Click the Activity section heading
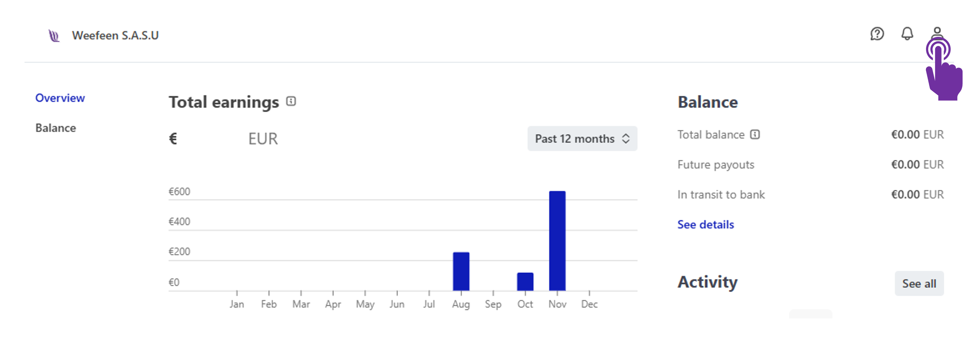 coord(707,282)
